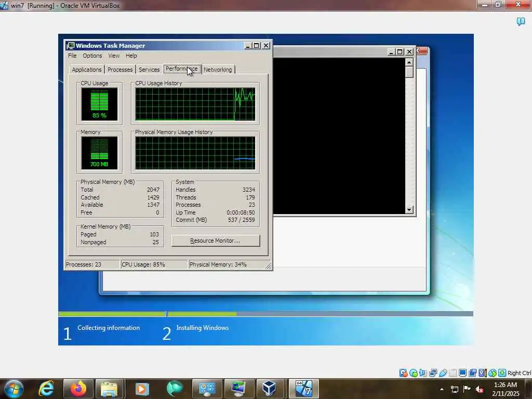
Task: Click the VirtualBox CPU virtualization indicator icon
Action: [482, 373]
